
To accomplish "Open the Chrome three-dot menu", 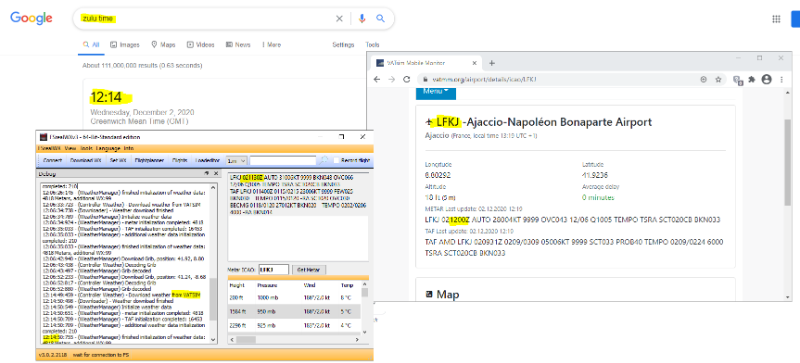I will 782,80.
